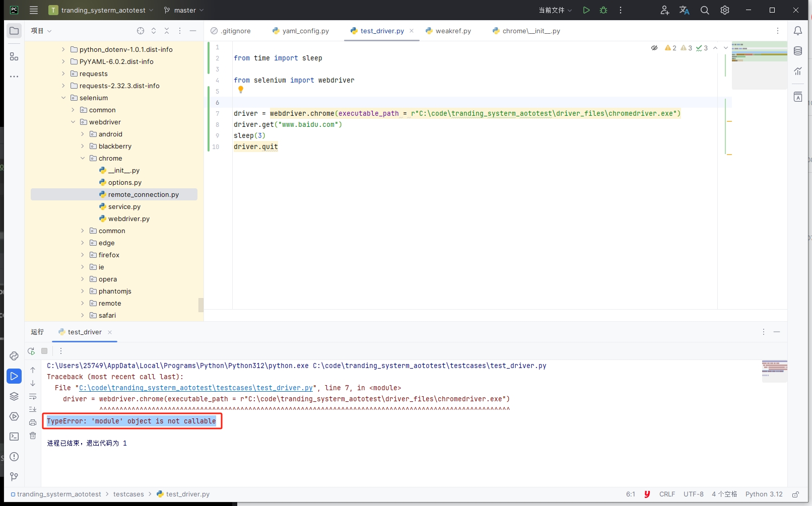This screenshot has width=812, height=506.
Task: Change UTF-8 encoding in status bar
Action: click(x=694, y=494)
